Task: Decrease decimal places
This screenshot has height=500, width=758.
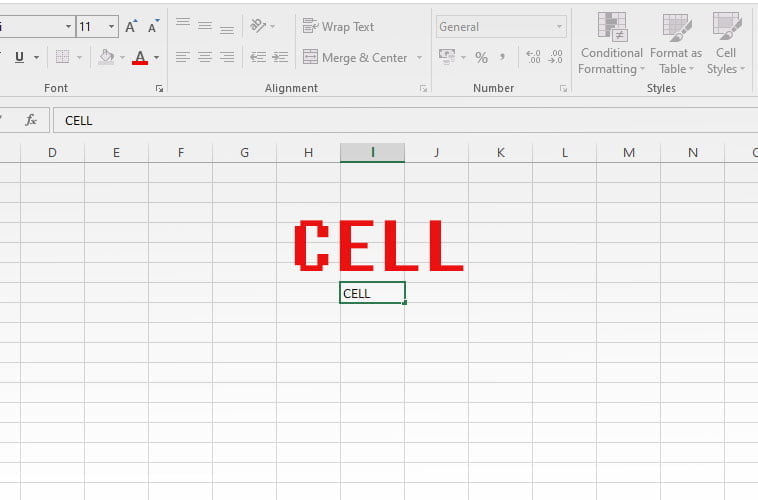Action: (x=555, y=57)
